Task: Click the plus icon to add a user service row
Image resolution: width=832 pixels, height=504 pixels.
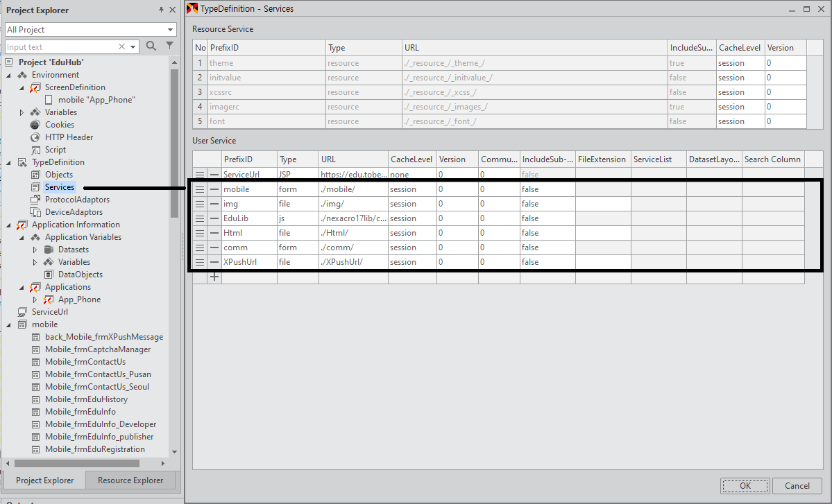Action: pyautogui.click(x=214, y=277)
